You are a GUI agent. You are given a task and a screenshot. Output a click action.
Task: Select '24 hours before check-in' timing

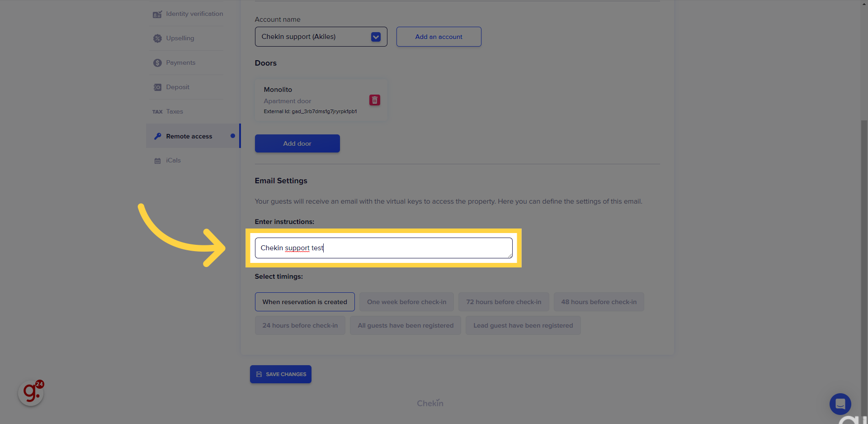(300, 325)
